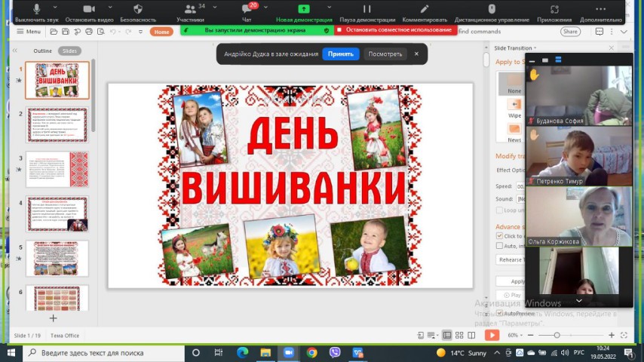644x362 pixels.
Task: Stop sharing with the red button
Action: click(395, 30)
